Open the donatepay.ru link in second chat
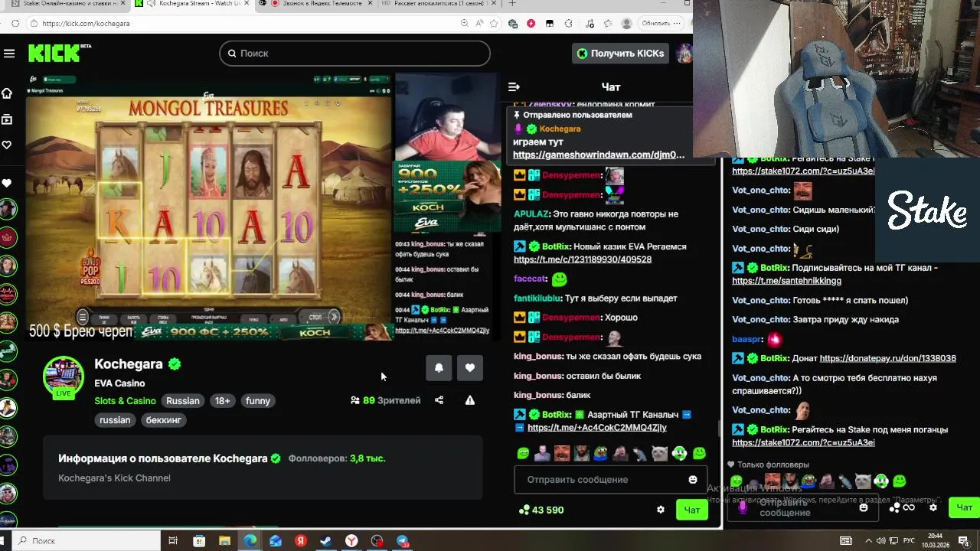Image resolution: width=980 pixels, height=551 pixels. (x=887, y=358)
